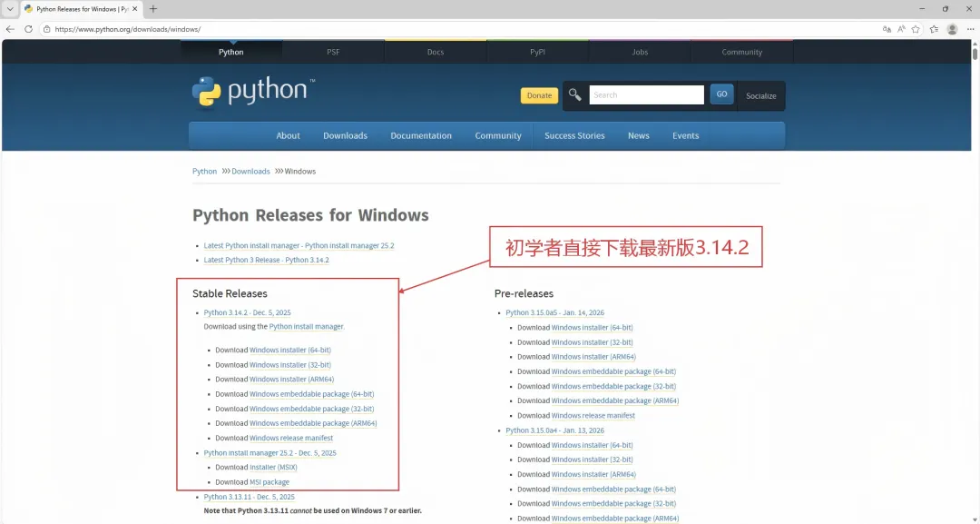Screen dimensions: 980x524
Task: Click the scrollbar down arrow
Action: pyautogui.click(x=975, y=519)
